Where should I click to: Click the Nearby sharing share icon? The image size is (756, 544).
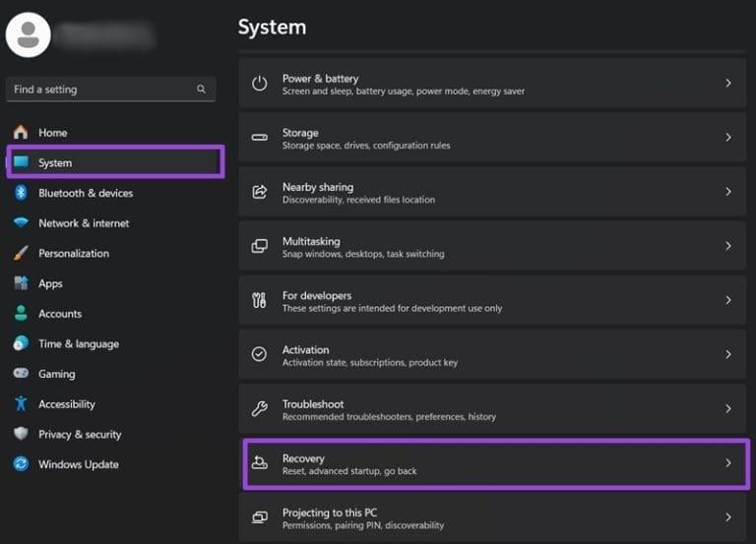coord(260,192)
